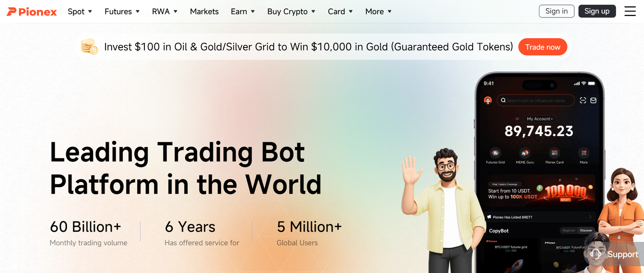Tap the Pionex Card icon on phone

coord(554,153)
